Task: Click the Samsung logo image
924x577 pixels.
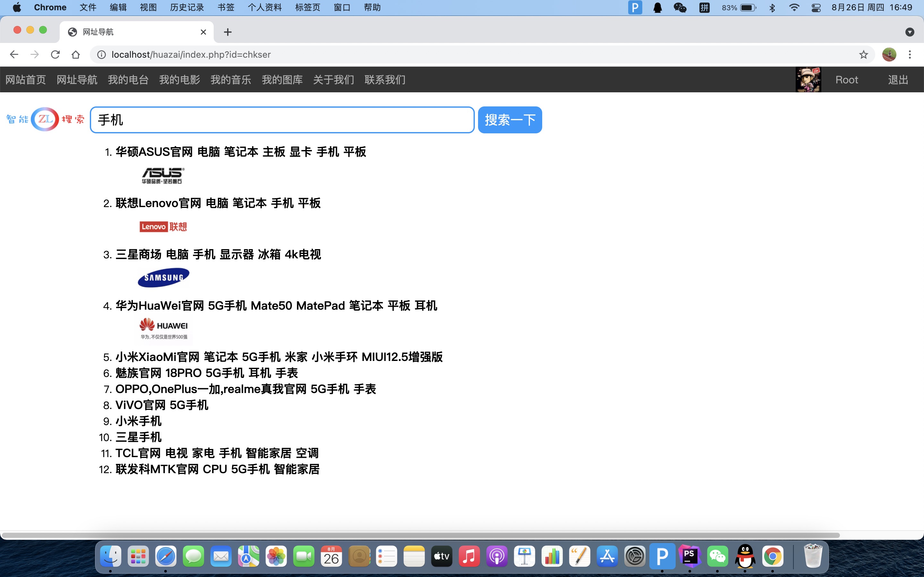Action: [x=163, y=277]
